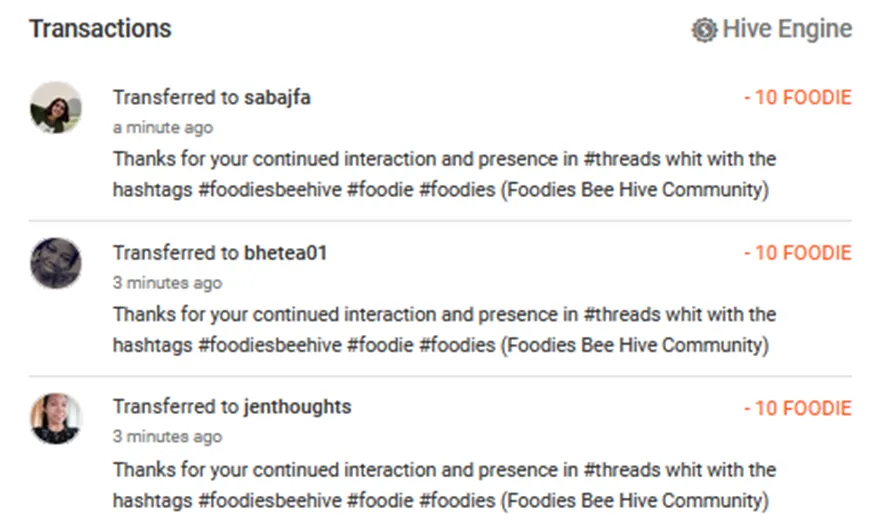Click the -10 FOODIE amount for jenthoughts
The image size is (869, 529).
coord(797,408)
